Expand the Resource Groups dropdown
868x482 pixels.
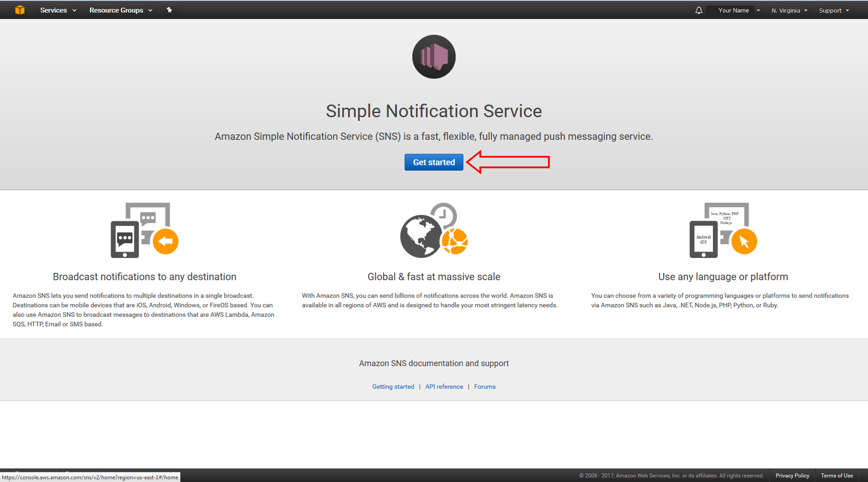pos(120,10)
